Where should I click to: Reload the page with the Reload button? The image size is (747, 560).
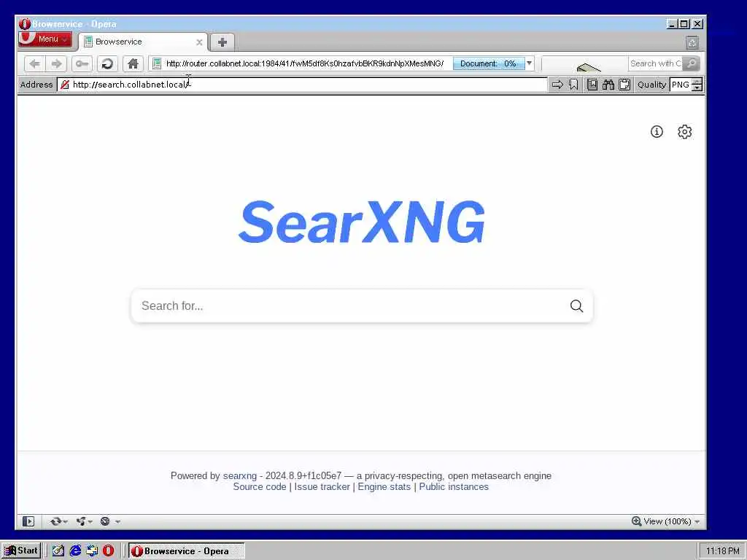coord(107,63)
